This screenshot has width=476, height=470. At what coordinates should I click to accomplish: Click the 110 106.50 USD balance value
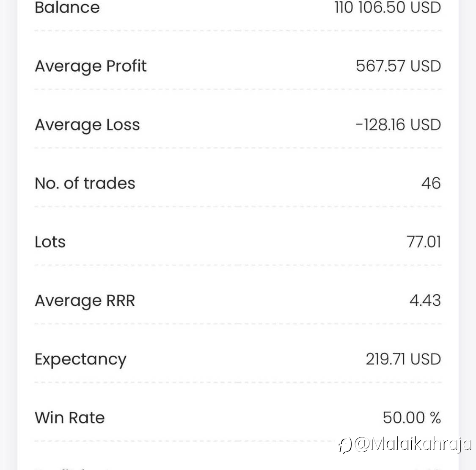coord(388,7)
